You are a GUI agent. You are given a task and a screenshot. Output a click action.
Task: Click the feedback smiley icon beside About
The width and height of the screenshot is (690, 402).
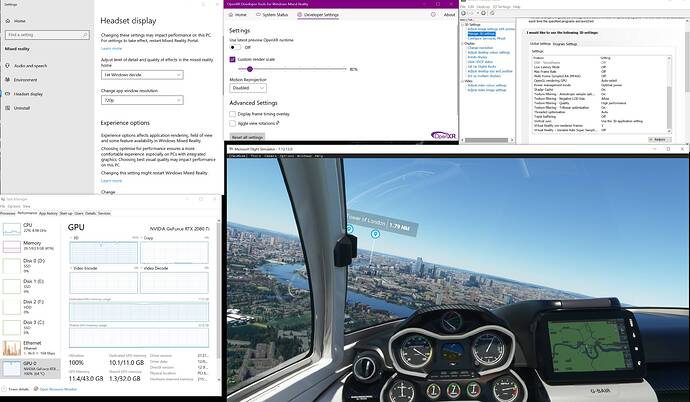[433, 15]
